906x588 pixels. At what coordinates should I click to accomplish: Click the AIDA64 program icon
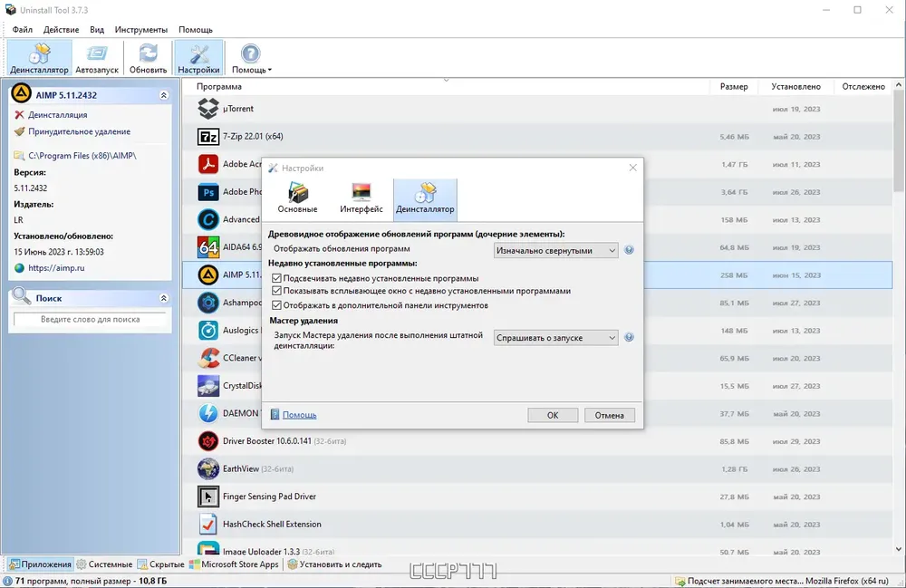click(208, 247)
